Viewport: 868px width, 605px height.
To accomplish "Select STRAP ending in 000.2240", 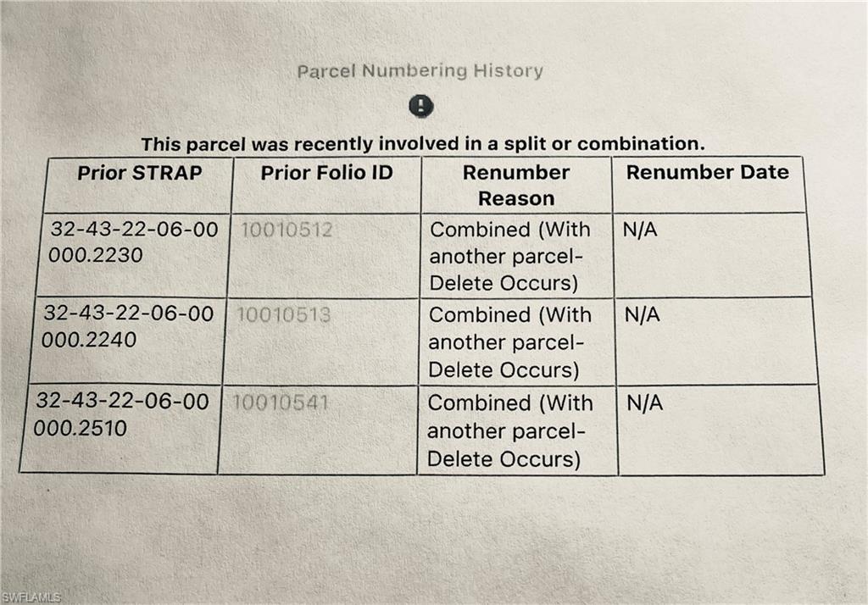I will [x=127, y=327].
